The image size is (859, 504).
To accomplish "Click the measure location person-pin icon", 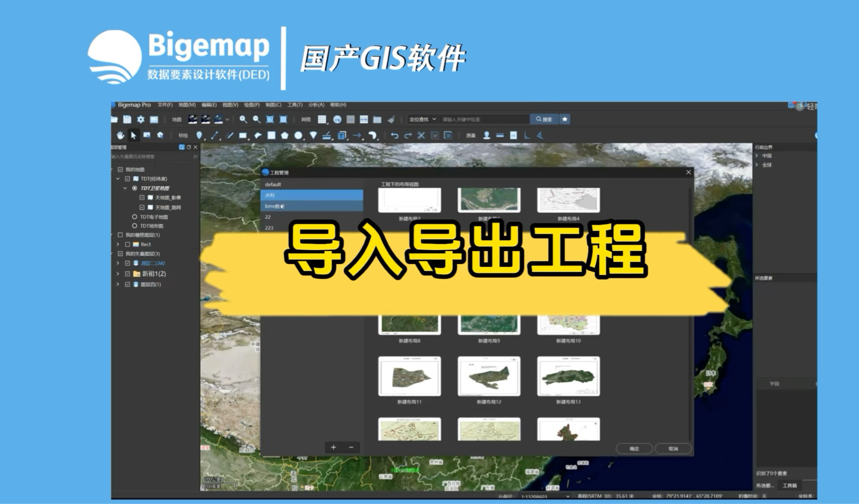I will tap(487, 135).
